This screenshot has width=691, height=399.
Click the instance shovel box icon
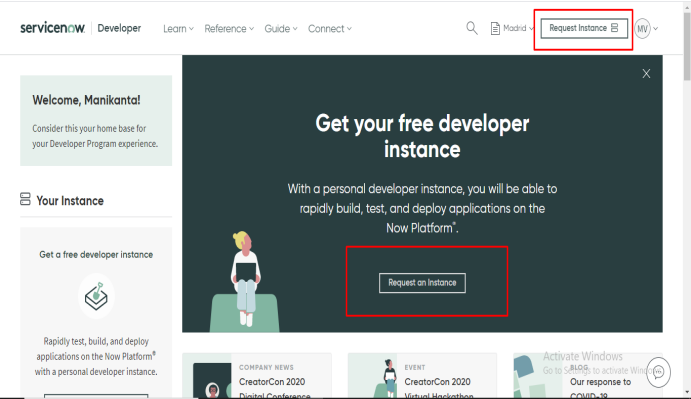tap(96, 296)
